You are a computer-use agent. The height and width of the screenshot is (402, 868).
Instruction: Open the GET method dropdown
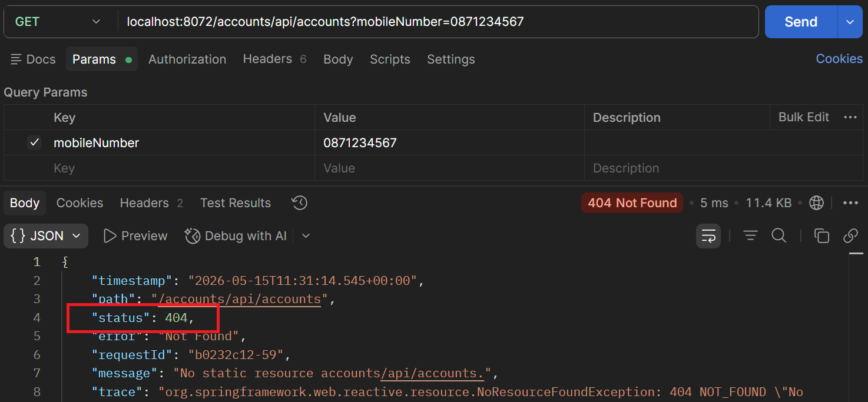[58, 22]
